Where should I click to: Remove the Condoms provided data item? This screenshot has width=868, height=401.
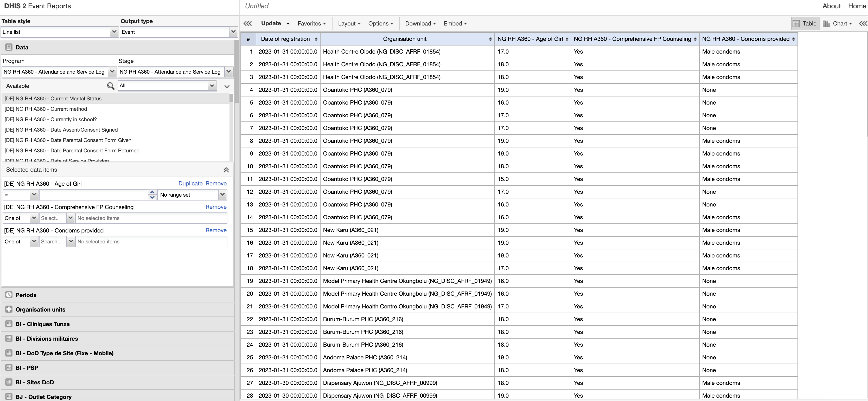[x=216, y=230]
